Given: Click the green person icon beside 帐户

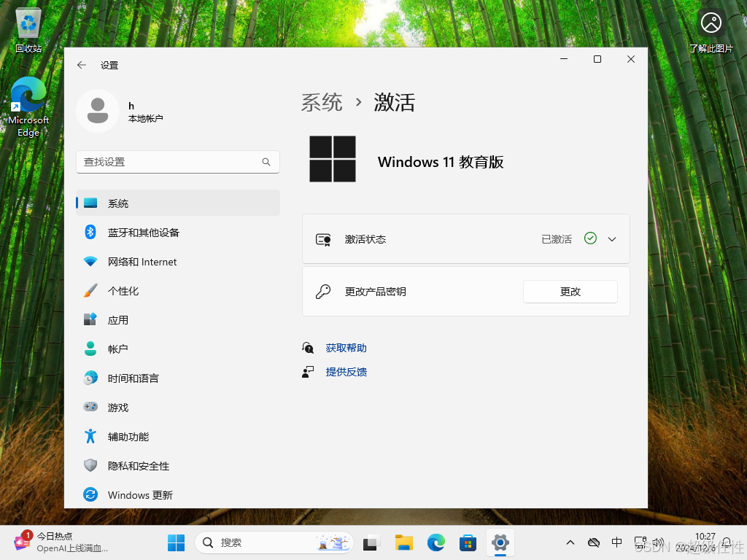Looking at the screenshot, I should tap(90, 349).
